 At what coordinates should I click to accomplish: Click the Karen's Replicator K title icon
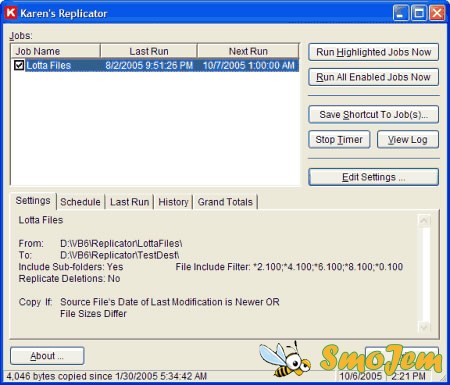click(11, 13)
